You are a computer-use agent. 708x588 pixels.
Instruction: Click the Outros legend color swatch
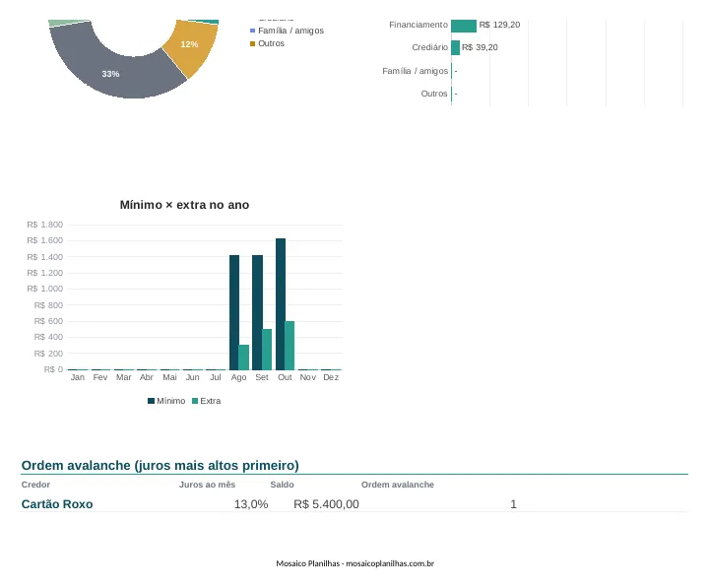tap(252, 43)
